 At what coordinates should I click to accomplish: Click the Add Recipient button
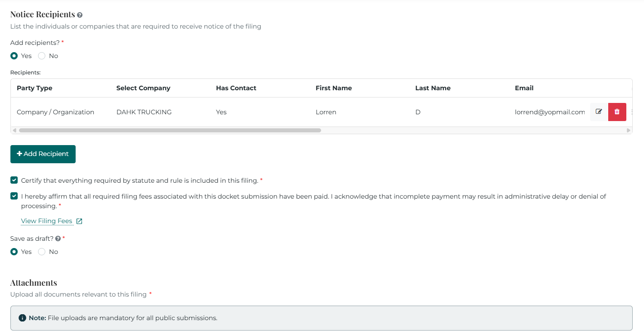(x=43, y=154)
